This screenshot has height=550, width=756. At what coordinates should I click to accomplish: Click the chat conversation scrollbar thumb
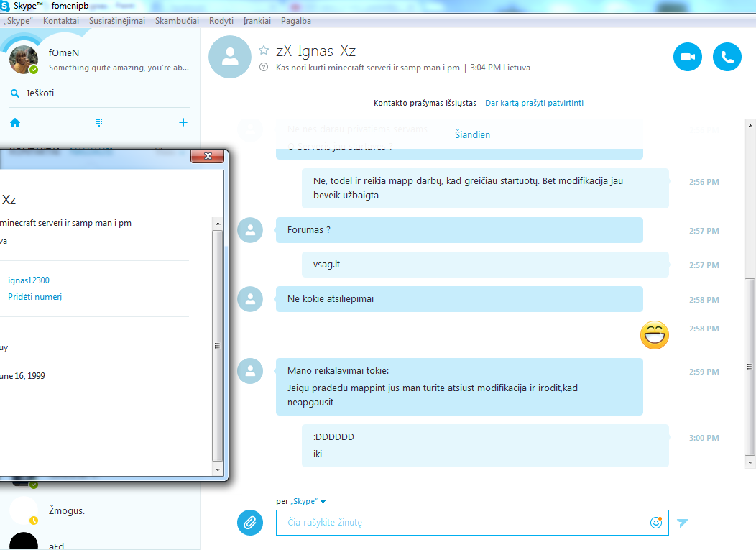[750, 367]
